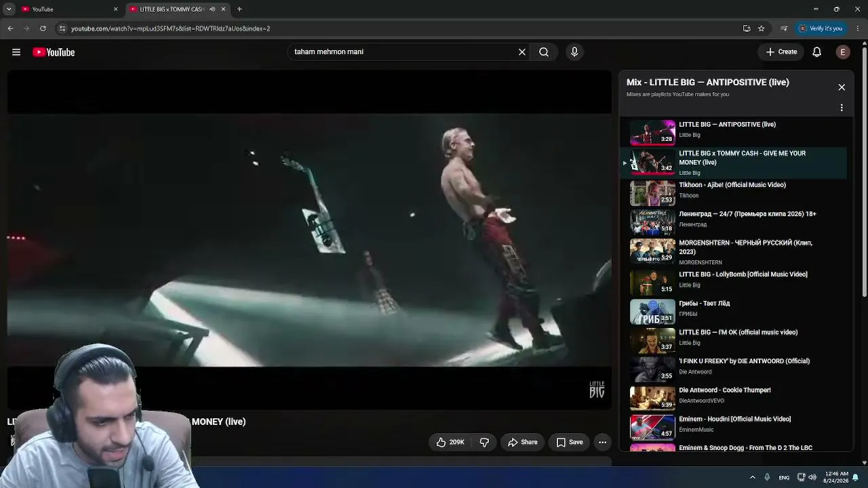Close the LITTLE BIG x TOMMY CASH tab

click(x=223, y=9)
